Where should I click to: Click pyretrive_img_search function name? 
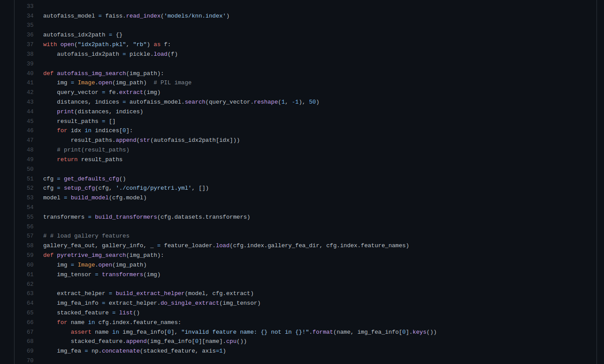(x=91, y=255)
